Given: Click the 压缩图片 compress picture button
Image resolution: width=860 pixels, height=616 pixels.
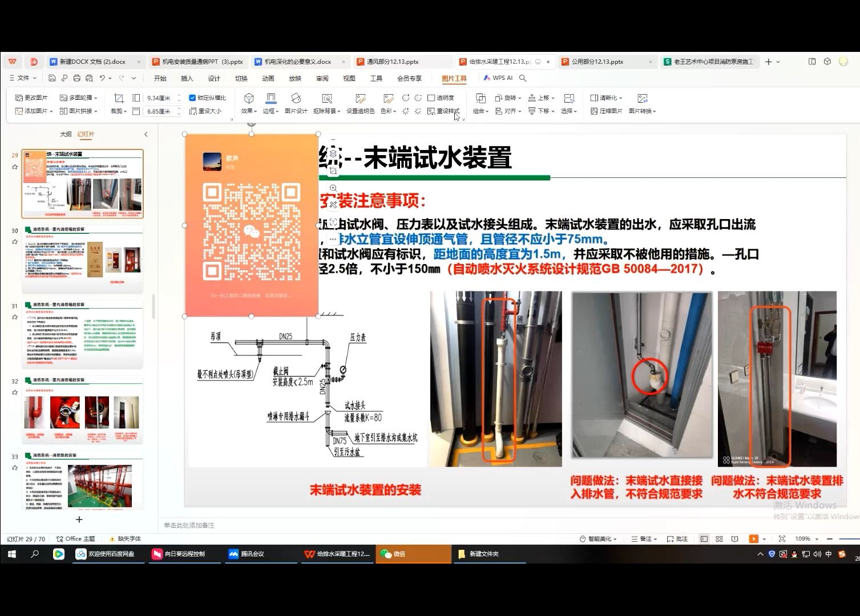Looking at the screenshot, I should click(x=606, y=111).
